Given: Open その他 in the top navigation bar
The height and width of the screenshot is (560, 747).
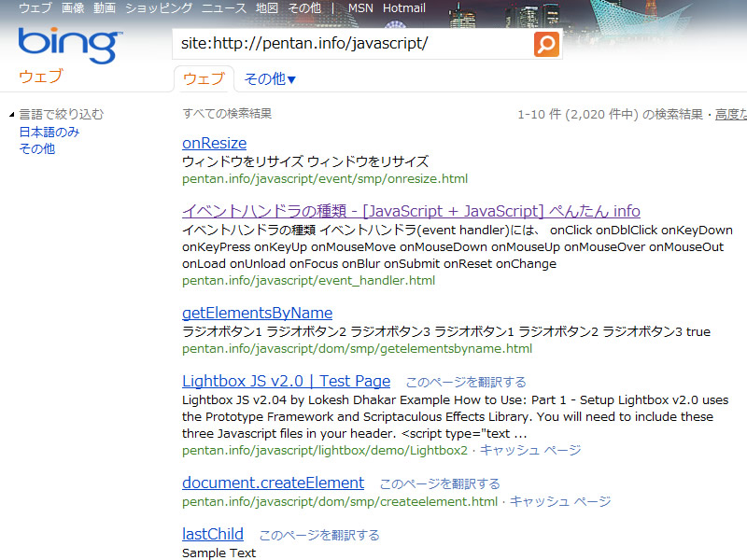Looking at the screenshot, I should pos(304,8).
